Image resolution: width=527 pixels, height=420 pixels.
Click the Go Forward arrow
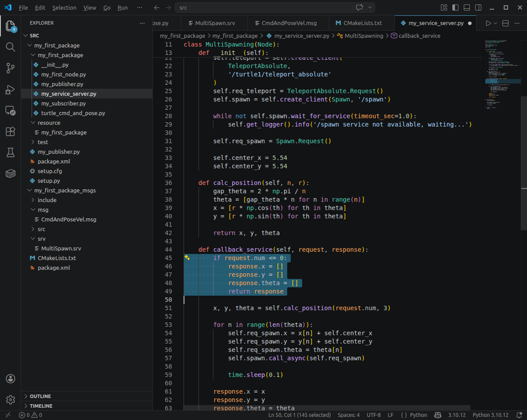[x=169, y=8]
